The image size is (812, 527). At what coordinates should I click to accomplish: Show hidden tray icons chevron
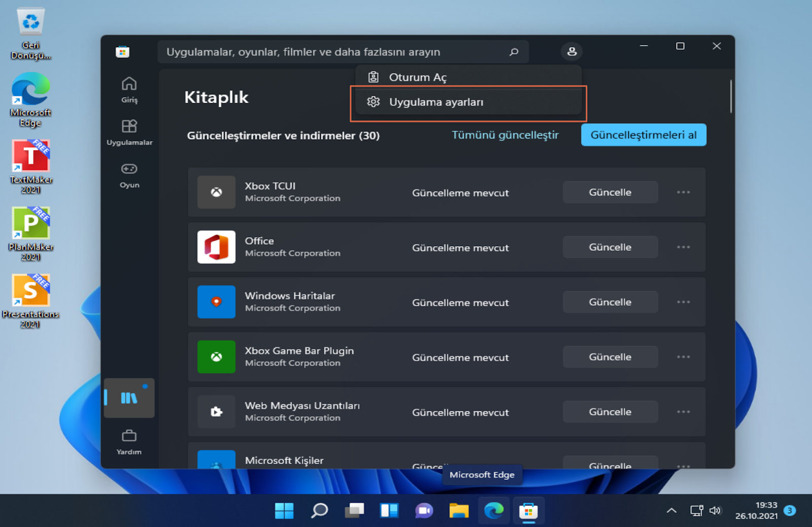(x=671, y=511)
